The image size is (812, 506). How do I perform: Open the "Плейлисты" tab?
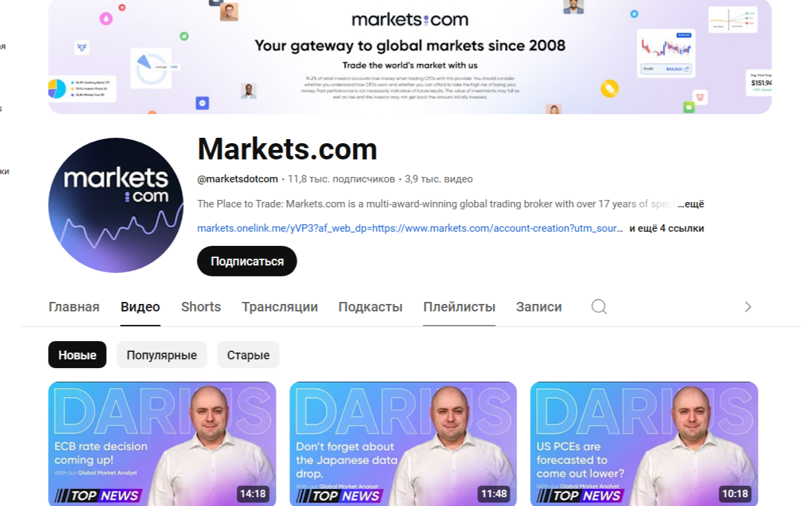pos(459,307)
